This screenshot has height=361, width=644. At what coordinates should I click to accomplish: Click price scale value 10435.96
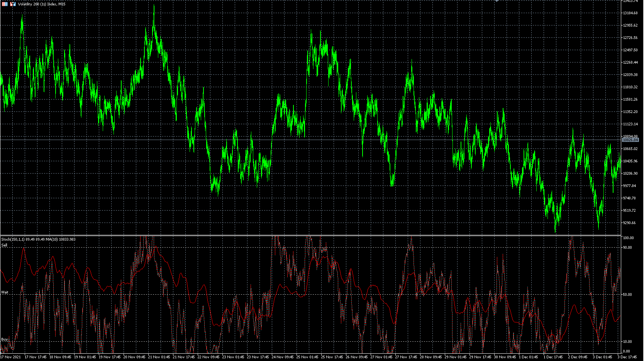point(630,161)
